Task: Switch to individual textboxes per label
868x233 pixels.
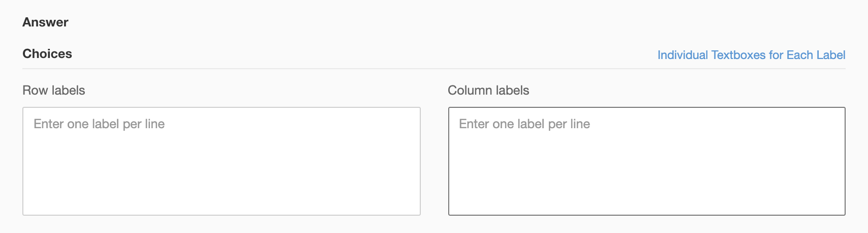Action: (751, 55)
